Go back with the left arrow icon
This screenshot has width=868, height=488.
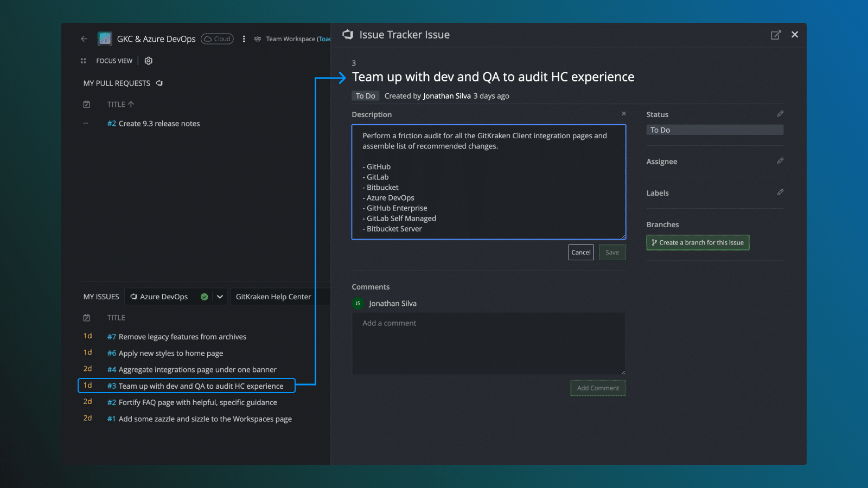click(x=84, y=39)
